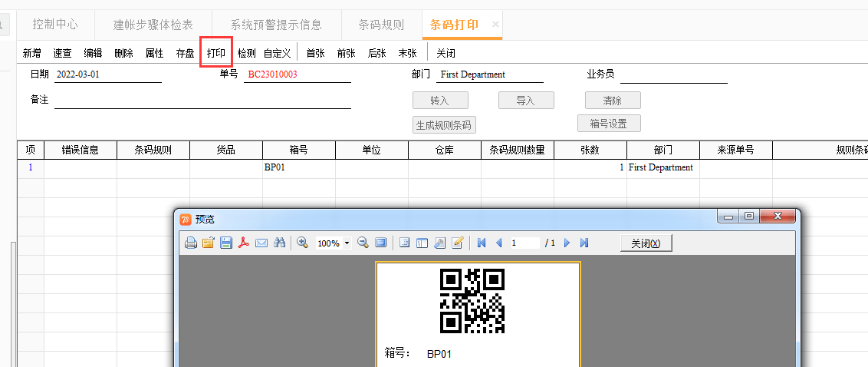868x367 pixels.
Task: Click the 单号 field BC23010003
Action: (x=298, y=74)
